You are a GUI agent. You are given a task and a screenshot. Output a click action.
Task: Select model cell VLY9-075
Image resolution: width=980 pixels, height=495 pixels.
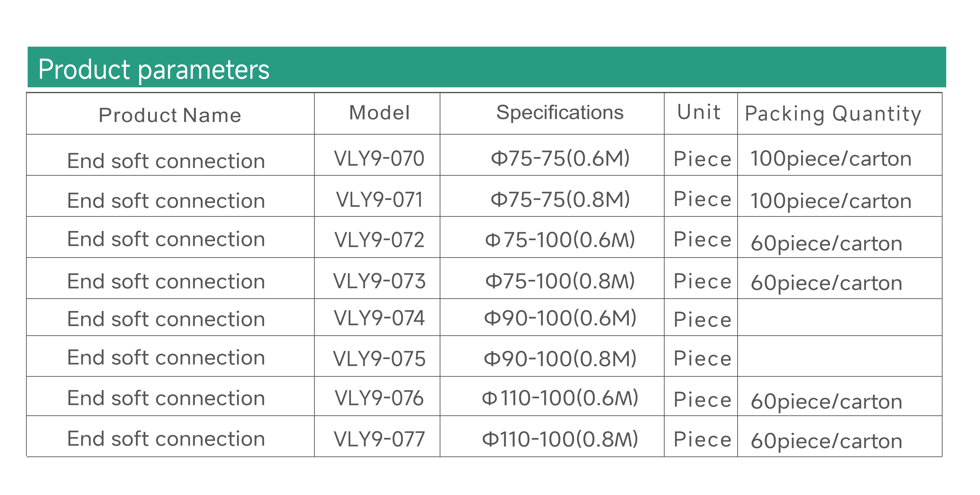pyautogui.click(x=379, y=358)
